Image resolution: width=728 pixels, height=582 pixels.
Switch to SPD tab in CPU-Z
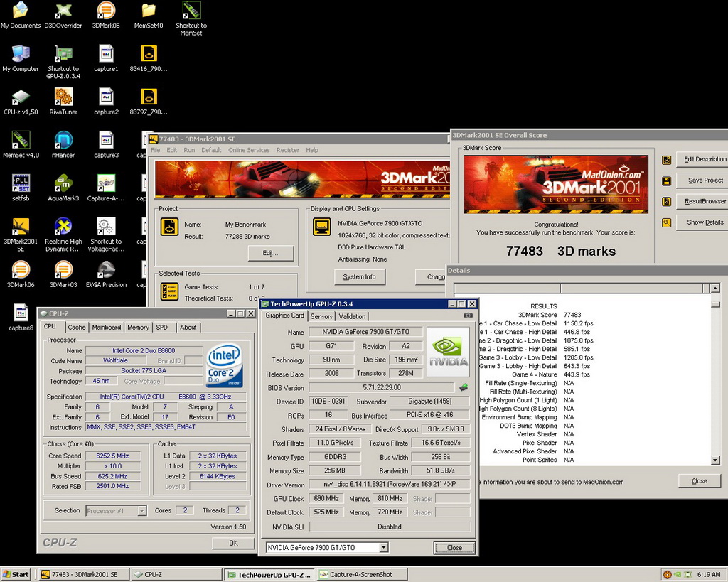pyautogui.click(x=161, y=327)
